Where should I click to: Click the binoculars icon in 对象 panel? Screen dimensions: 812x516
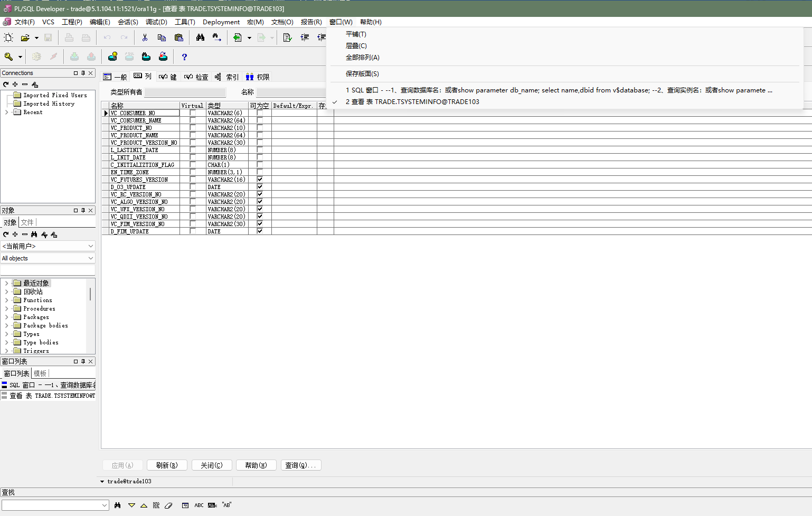click(x=34, y=234)
